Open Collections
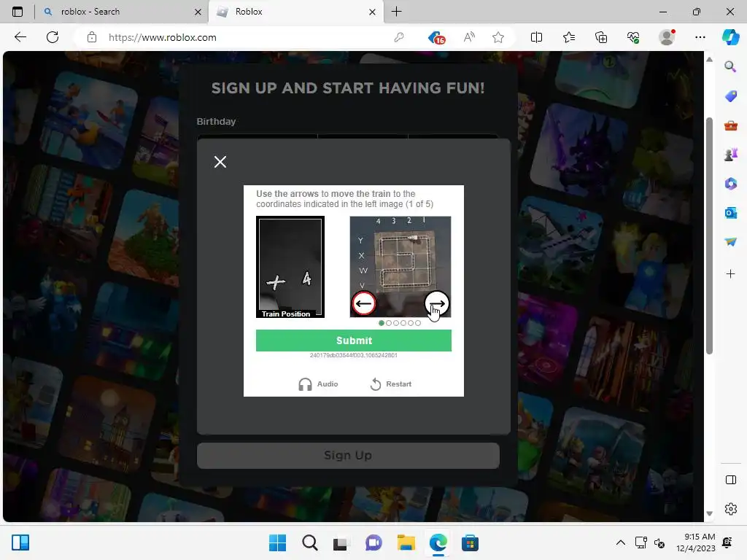747x560 pixels. [601, 37]
